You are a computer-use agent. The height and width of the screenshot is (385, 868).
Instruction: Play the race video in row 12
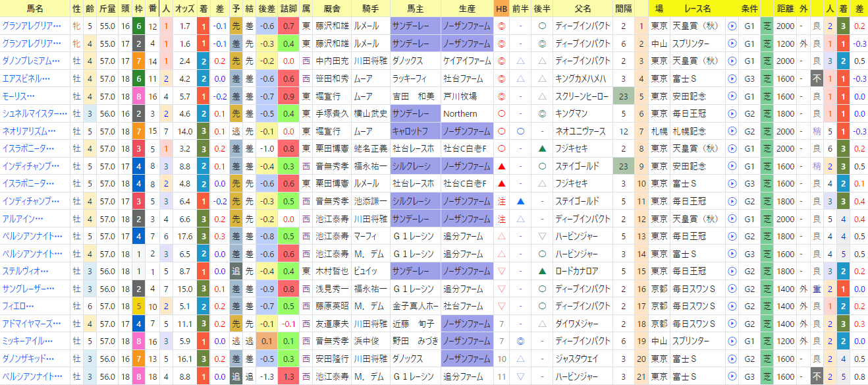click(732, 218)
